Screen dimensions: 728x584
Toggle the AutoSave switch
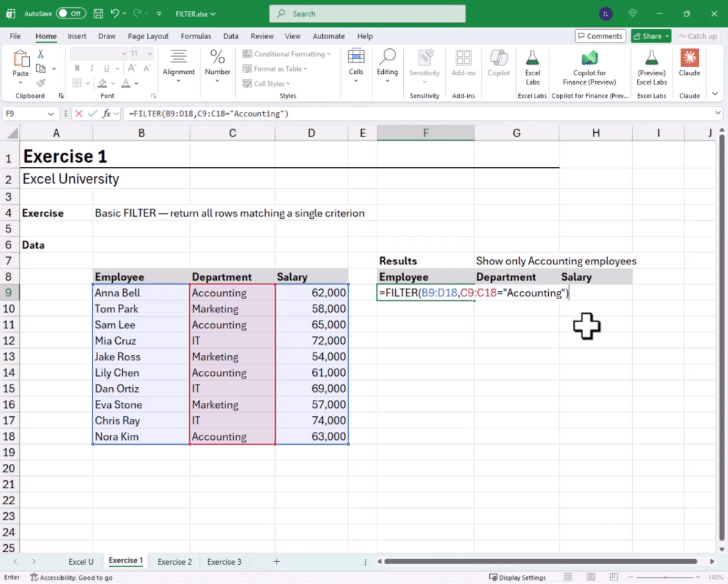click(70, 13)
